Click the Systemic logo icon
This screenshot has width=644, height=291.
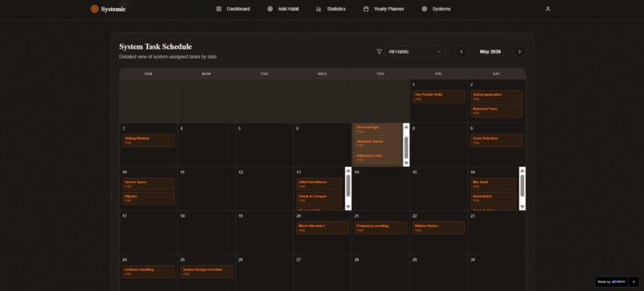pos(94,9)
